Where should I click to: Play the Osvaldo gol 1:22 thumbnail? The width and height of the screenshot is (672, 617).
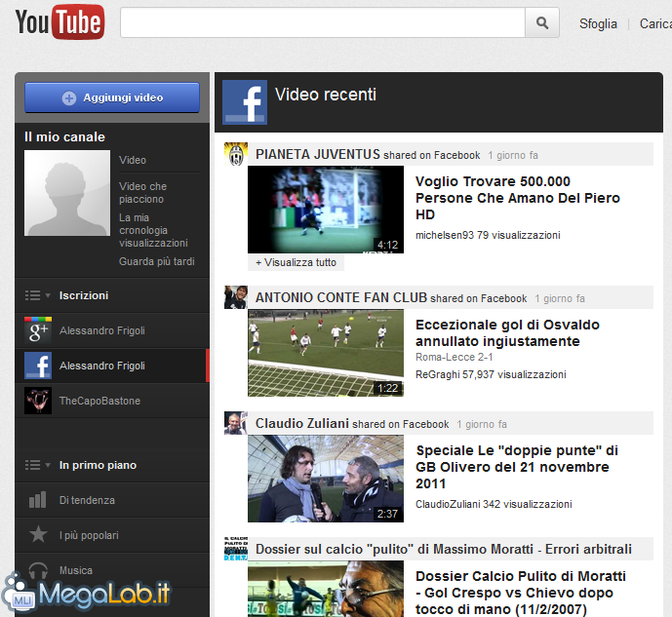(326, 353)
